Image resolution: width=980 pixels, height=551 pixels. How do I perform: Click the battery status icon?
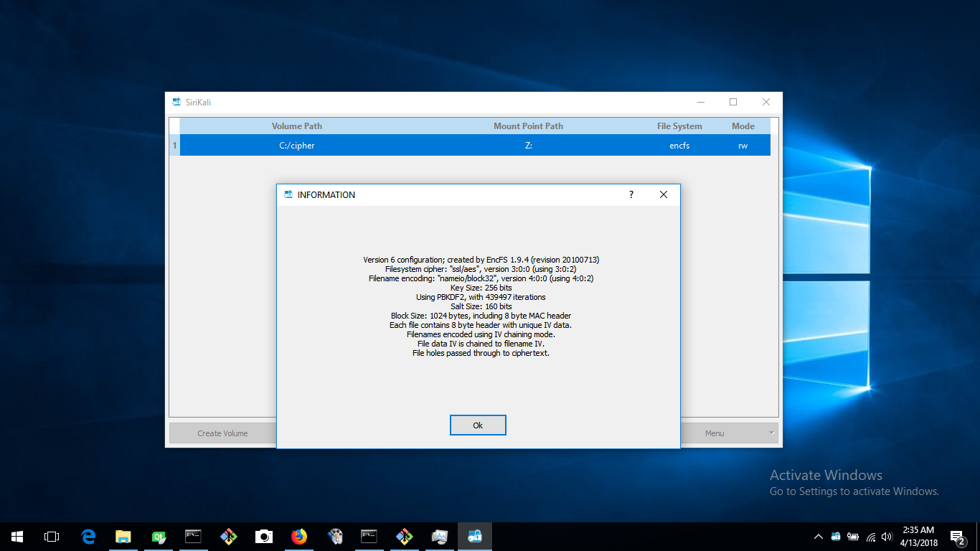[853, 536]
